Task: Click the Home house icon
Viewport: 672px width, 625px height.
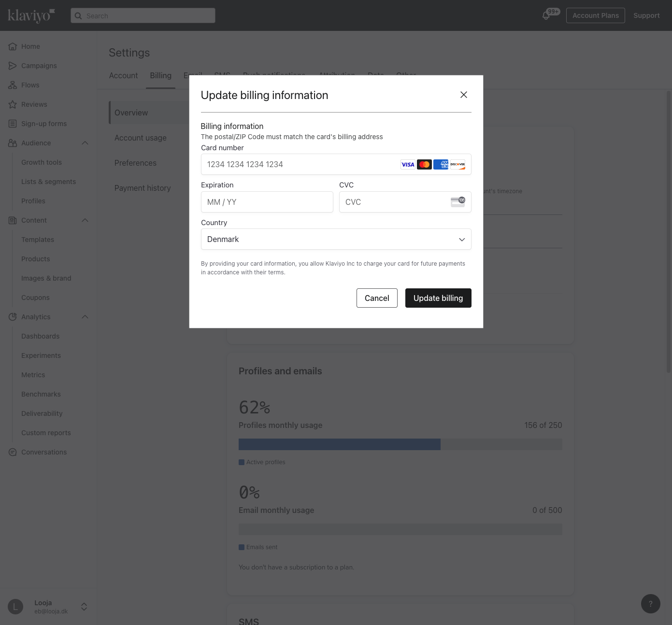Action: 13,46
